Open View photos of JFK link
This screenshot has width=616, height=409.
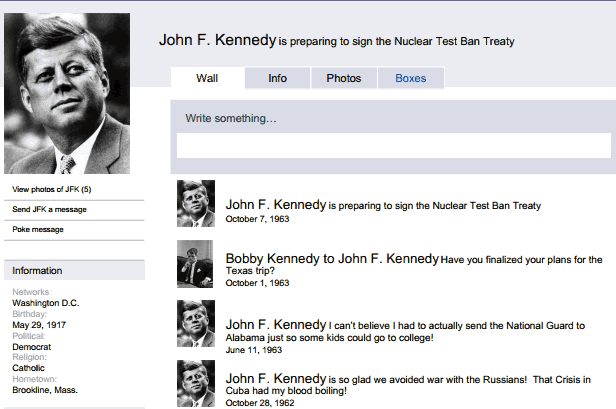[52, 189]
